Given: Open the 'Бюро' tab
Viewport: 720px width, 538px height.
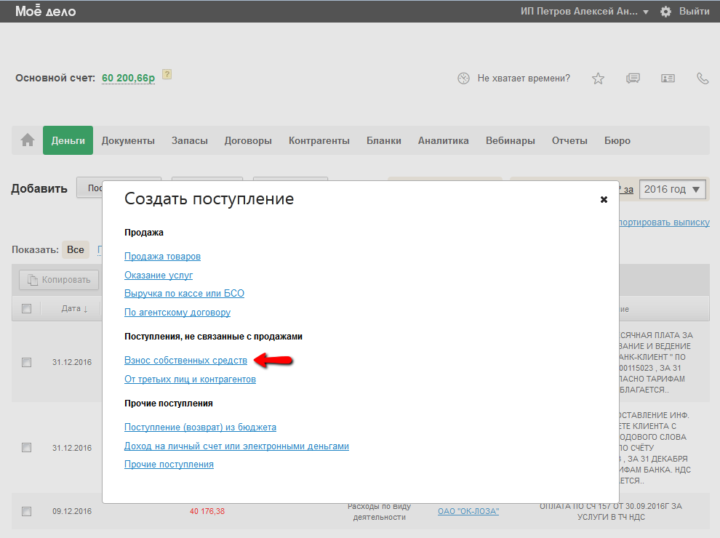Looking at the screenshot, I should [617, 140].
